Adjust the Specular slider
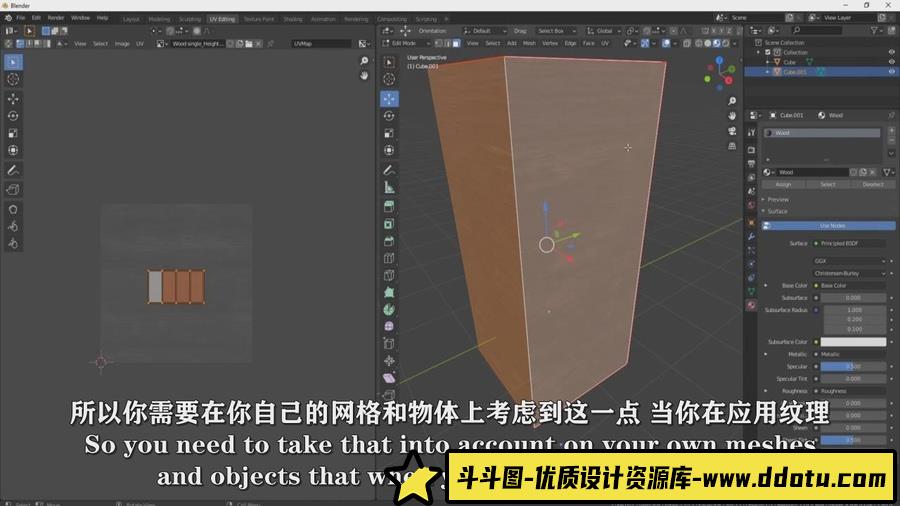Image resolution: width=900 pixels, height=506 pixels. (853, 367)
